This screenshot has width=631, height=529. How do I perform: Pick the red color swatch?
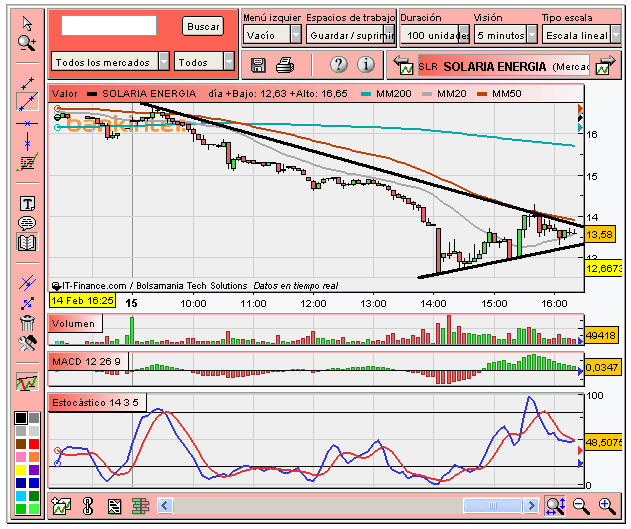point(34,444)
